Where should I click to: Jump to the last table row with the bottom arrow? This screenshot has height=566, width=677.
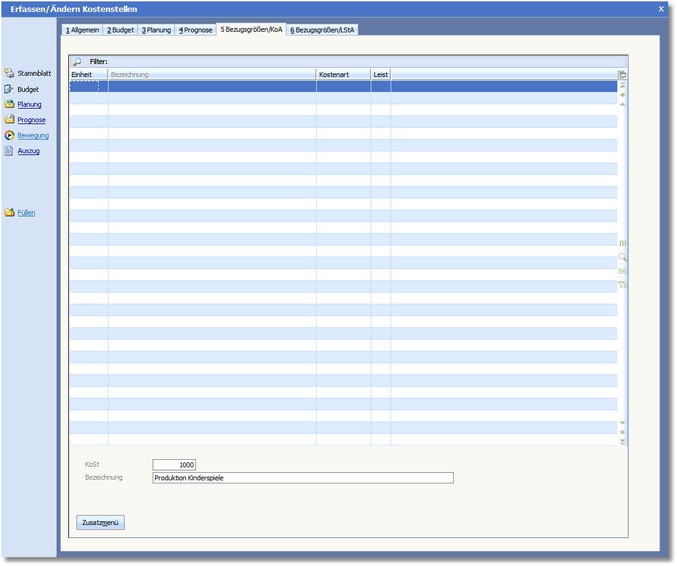click(x=622, y=441)
